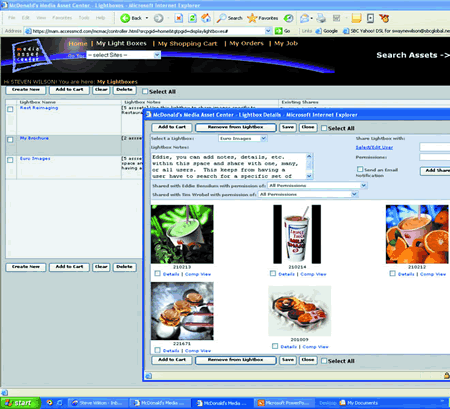
Task: Open the Rest Reimaging lightbox link
Action: tap(39, 108)
